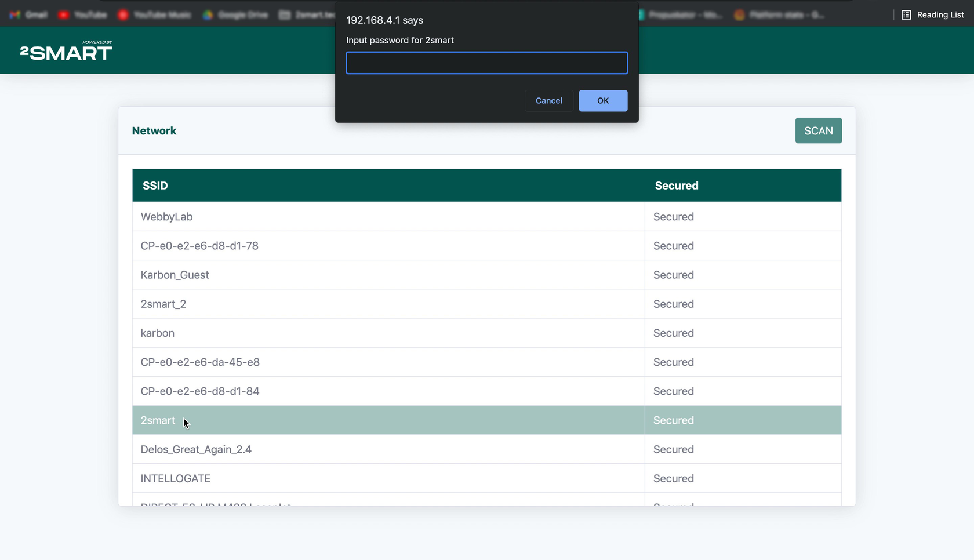The width and height of the screenshot is (974, 560).
Task: Click Secured cell in Delos_Great_Again_2.4 row
Action: 743,449
